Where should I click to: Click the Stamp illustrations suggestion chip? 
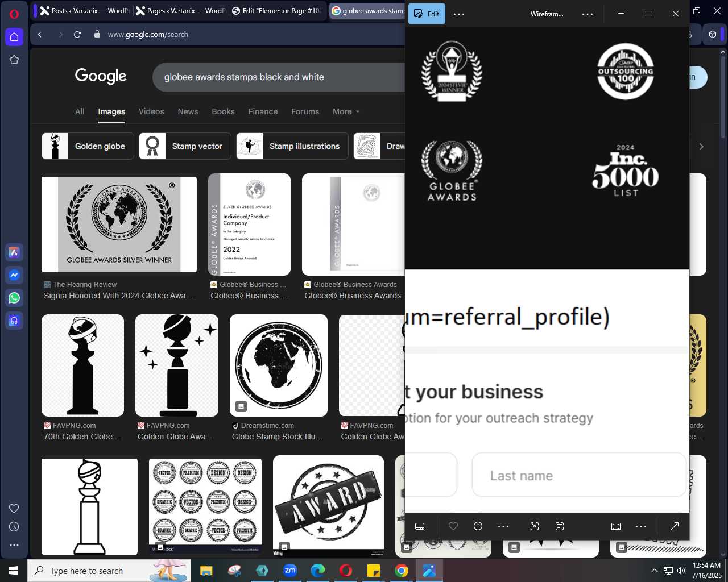pyautogui.click(x=292, y=146)
